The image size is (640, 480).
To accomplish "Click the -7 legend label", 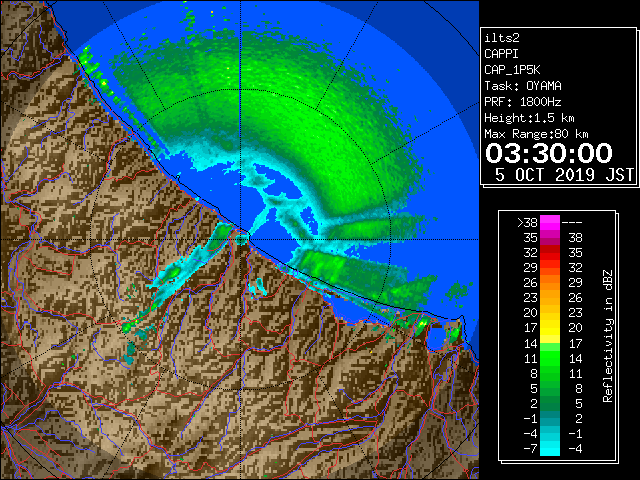I will [x=530, y=448].
